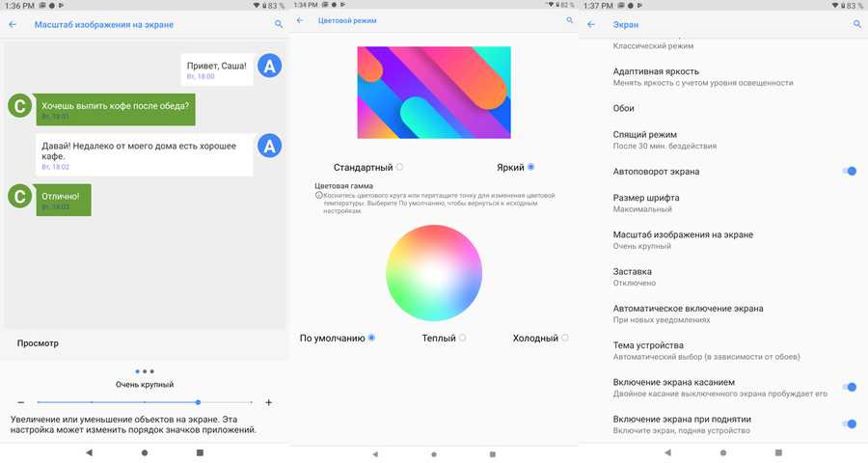
Task: Tap back arrow next to Экран title
Action: [591, 24]
